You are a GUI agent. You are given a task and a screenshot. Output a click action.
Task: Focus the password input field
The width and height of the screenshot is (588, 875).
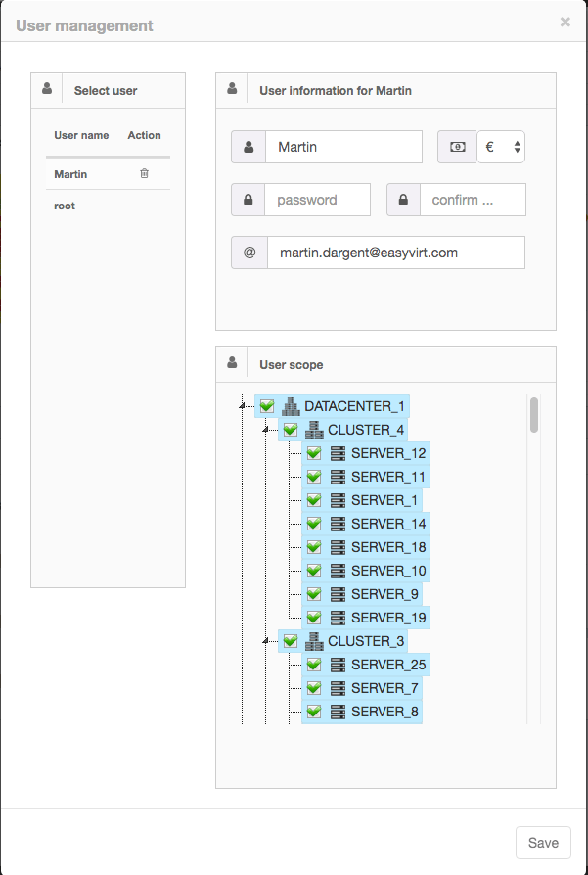(x=317, y=200)
